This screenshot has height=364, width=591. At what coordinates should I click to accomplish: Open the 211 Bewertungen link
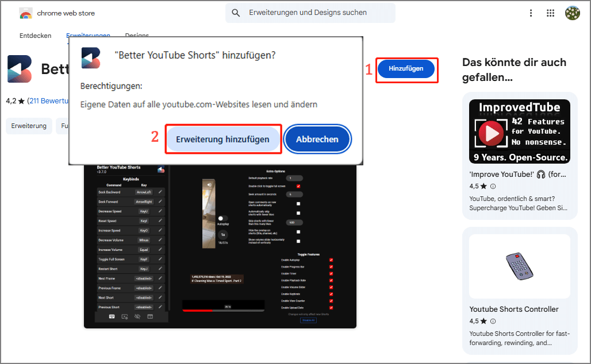point(49,101)
